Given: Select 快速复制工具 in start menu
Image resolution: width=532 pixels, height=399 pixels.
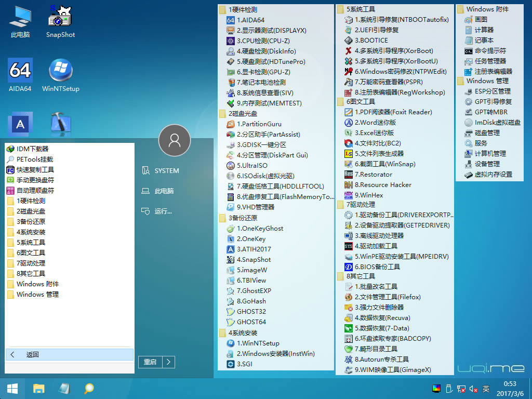Looking at the screenshot, I should click(x=70, y=170).
